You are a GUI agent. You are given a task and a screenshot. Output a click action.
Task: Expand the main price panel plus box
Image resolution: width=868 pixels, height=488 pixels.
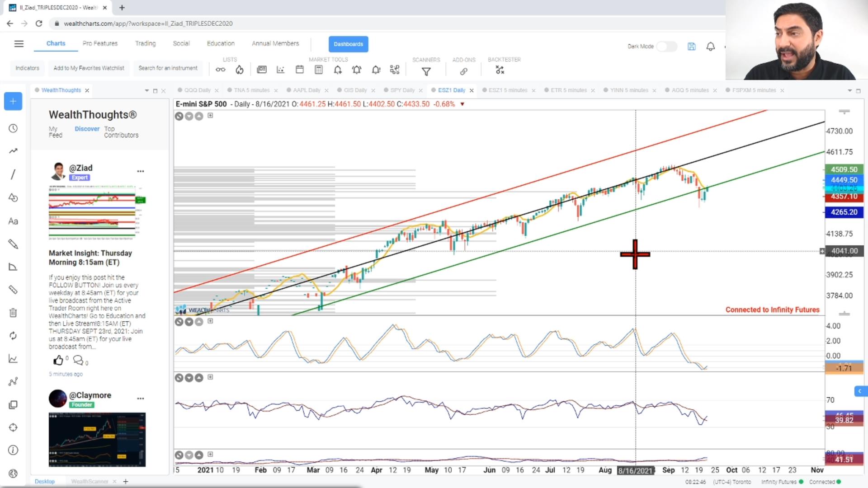(x=210, y=115)
